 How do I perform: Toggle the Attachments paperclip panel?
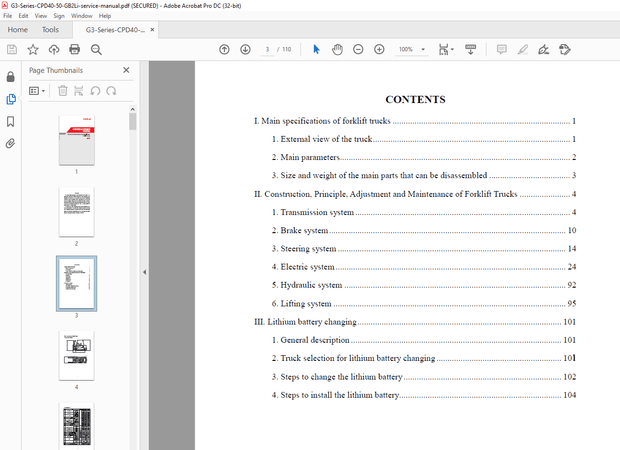click(11, 143)
